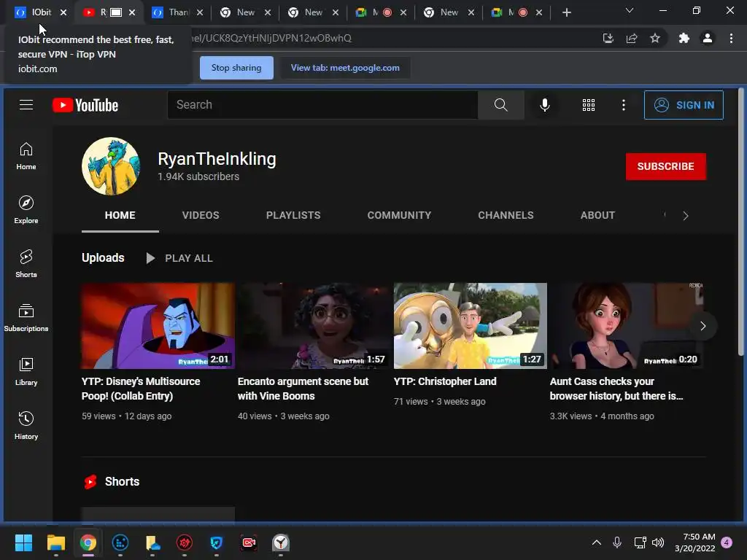Switch to the CHANNELS tab

point(506,215)
